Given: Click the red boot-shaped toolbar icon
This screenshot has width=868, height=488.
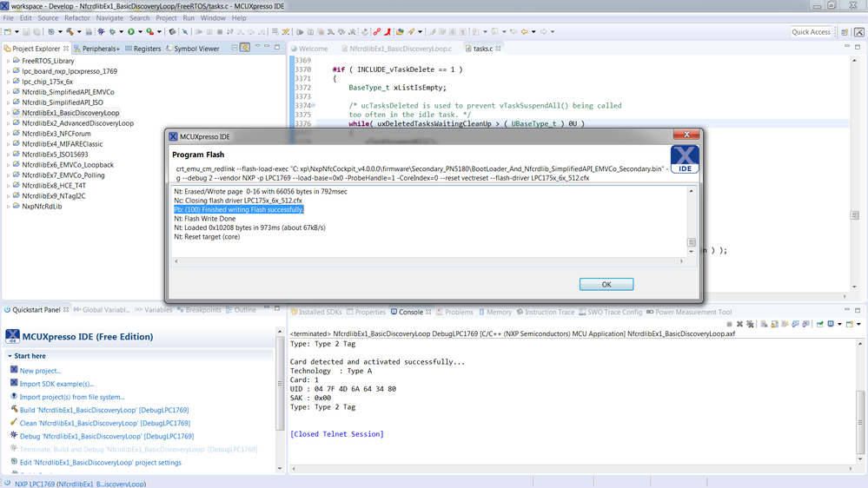Looking at the screenshot, I should click(388, 32).
